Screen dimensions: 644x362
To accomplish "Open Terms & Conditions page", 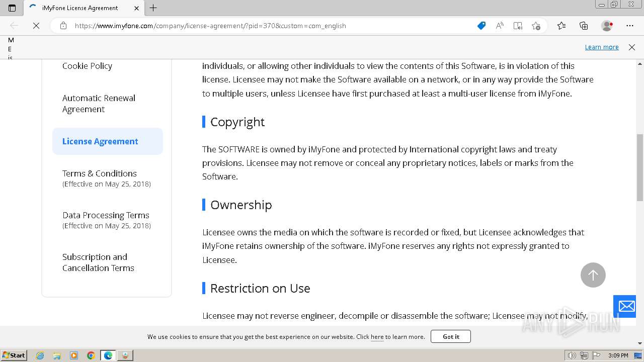I will [107, 178].
